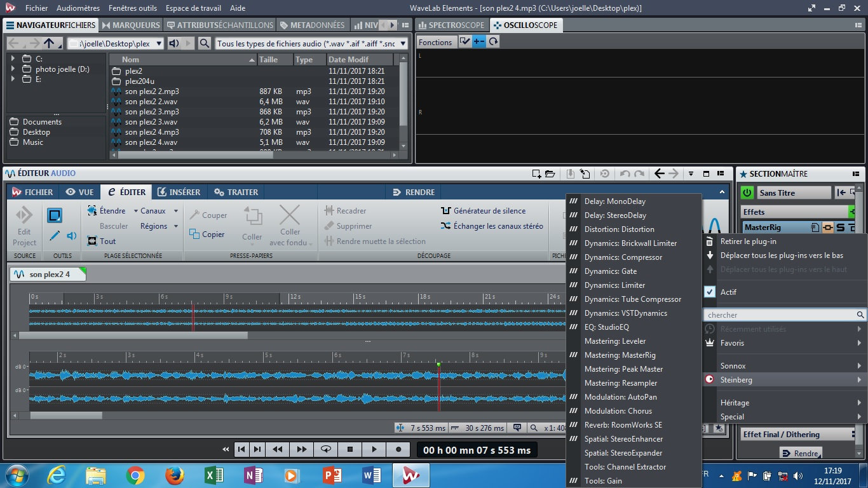This screenshot has width=868, height=488.
Task: Click the navigate backward arrow in editor
Action: click(x=659, y=173)
